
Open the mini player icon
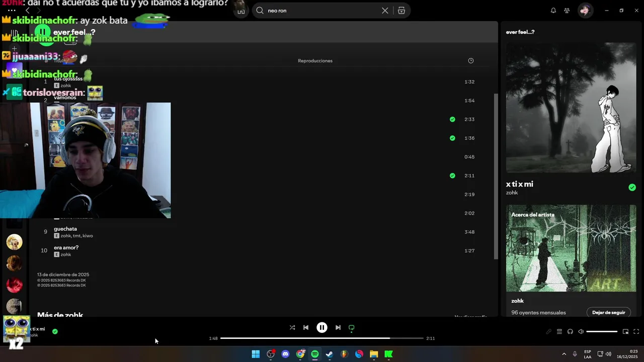626,332
